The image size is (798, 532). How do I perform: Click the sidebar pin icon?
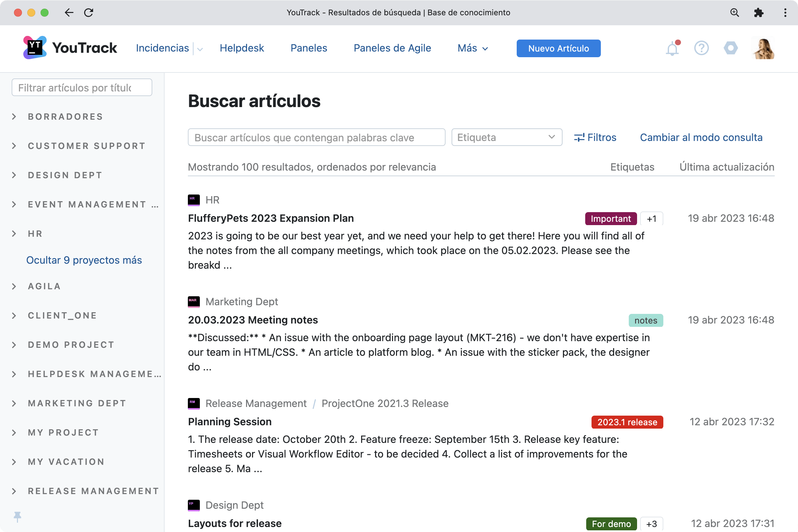tap(17, 517)
